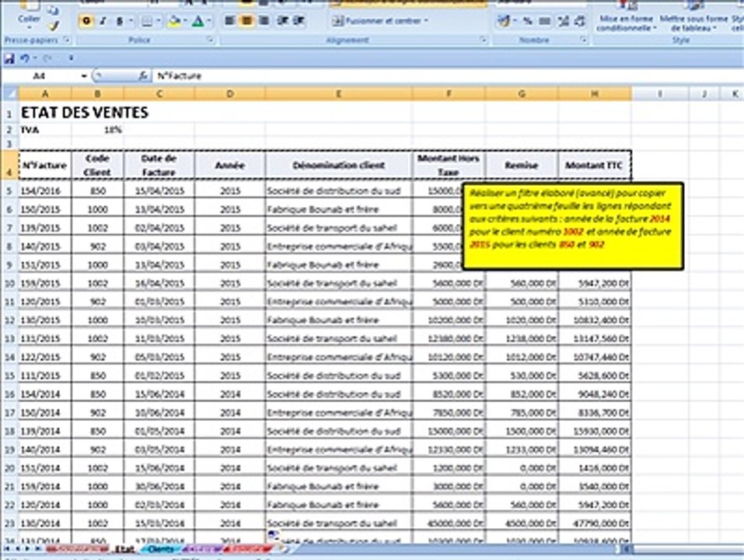Screen dimensions: 744x560
Task: Toggle italic formatting in Police group
Action: point(103,21)
